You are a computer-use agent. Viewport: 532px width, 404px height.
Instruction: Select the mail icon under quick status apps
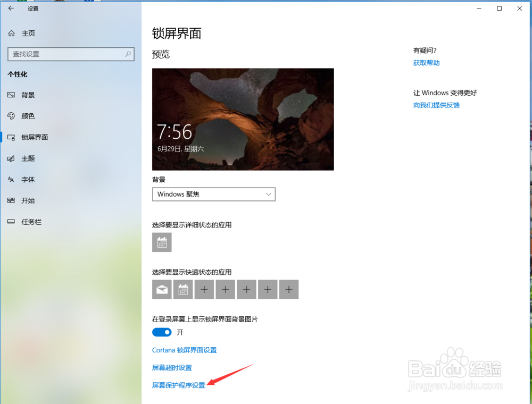(x=162, y=289)
